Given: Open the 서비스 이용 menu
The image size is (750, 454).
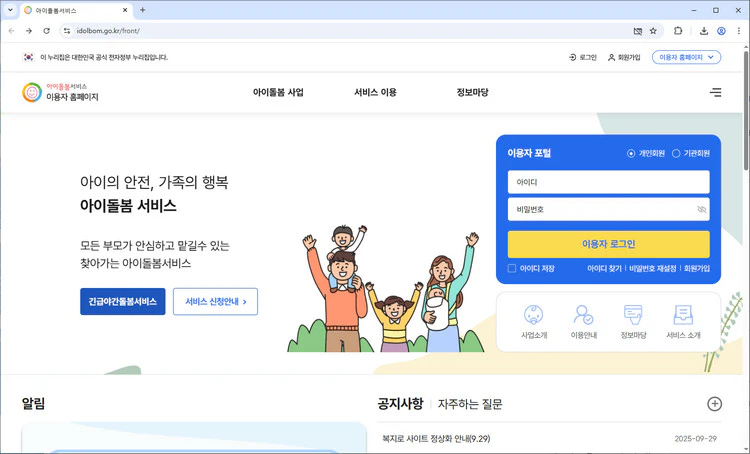Looking at the screenshot, I should click(375, 92).
